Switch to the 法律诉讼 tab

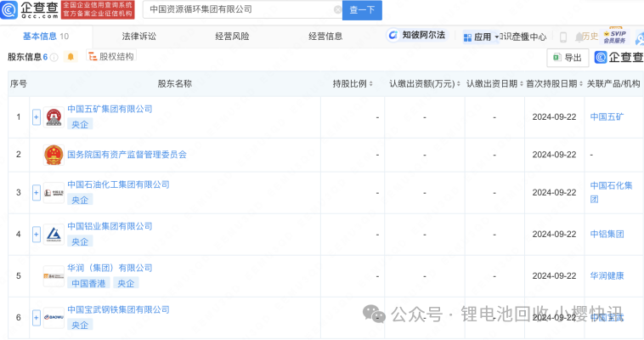tap(139, 37)
